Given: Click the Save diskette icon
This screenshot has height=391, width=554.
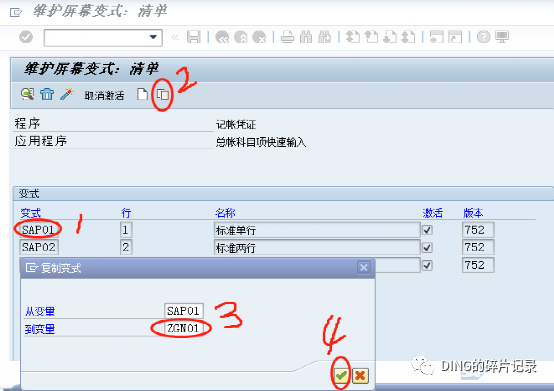Looking at the screenshot, I should [194, 37].
